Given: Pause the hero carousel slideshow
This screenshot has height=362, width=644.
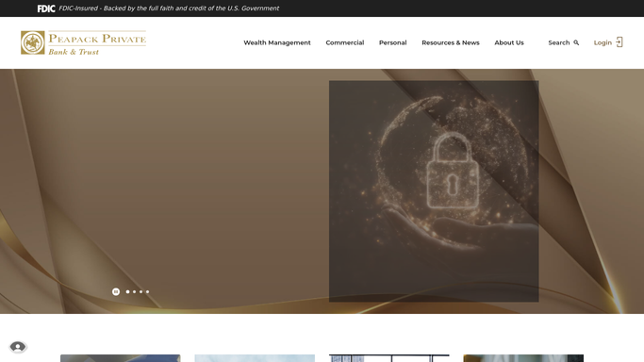Looking at the screenshot, I should pyautogui.click(x=116, y=292).
